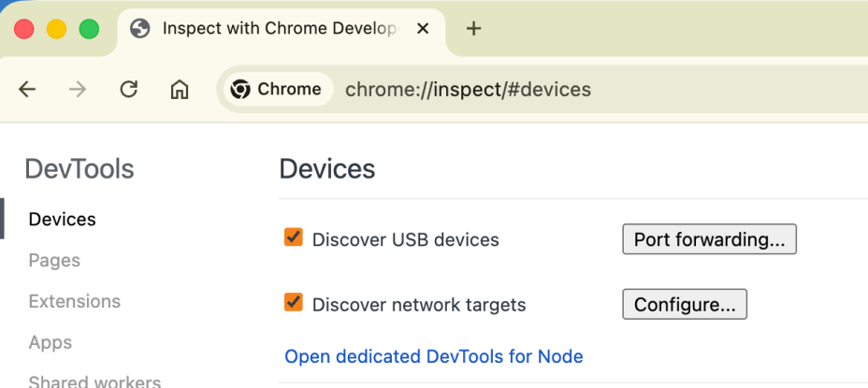
Task: Switch to the Pages section
Action: [54, 260]
